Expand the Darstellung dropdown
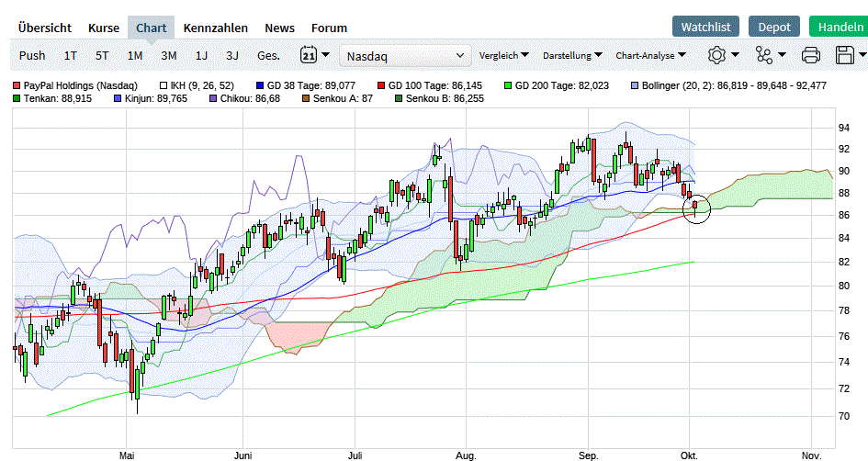This screenshot has height=461, width=868. coord(573,55)
